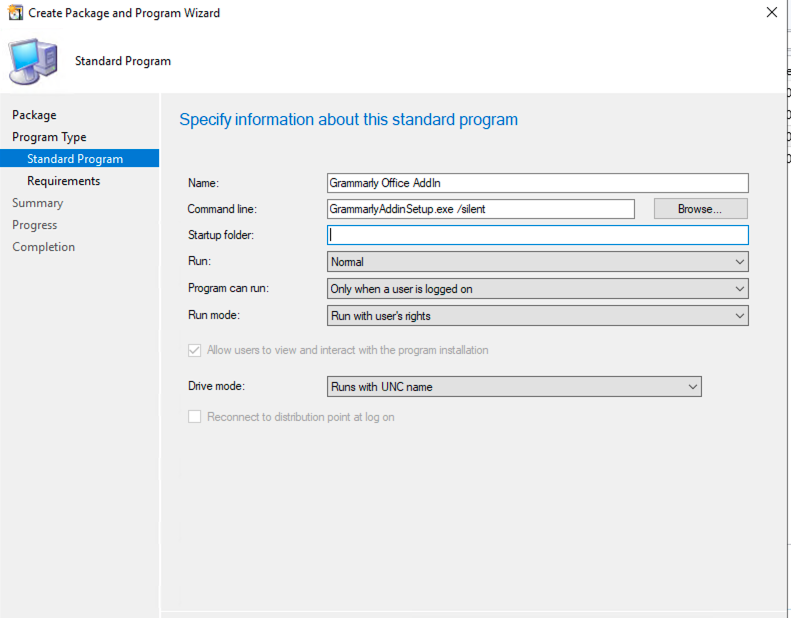Click the Drive mode: label
Screen dimensions: 791x618
(216, 386)
